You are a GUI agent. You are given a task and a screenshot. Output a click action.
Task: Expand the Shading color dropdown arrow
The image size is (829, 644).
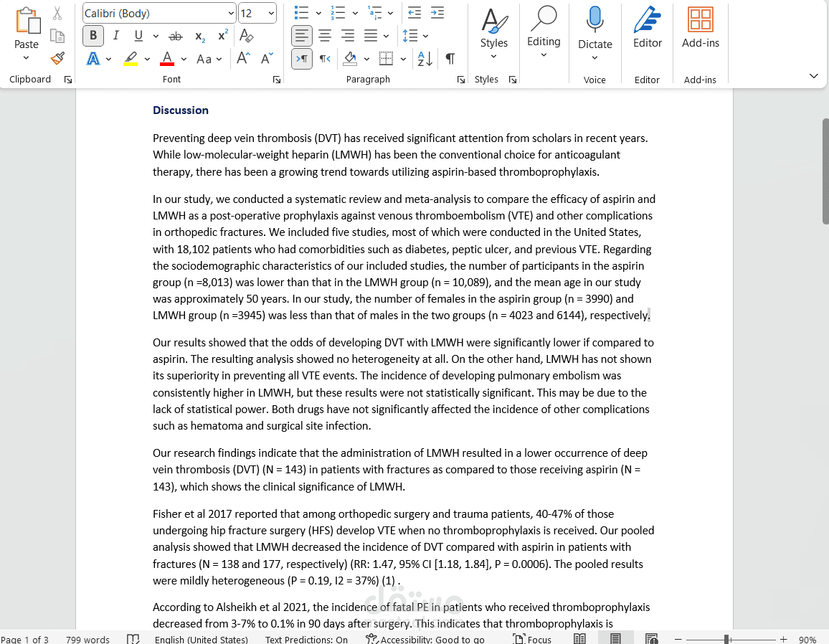click(366, 60)
